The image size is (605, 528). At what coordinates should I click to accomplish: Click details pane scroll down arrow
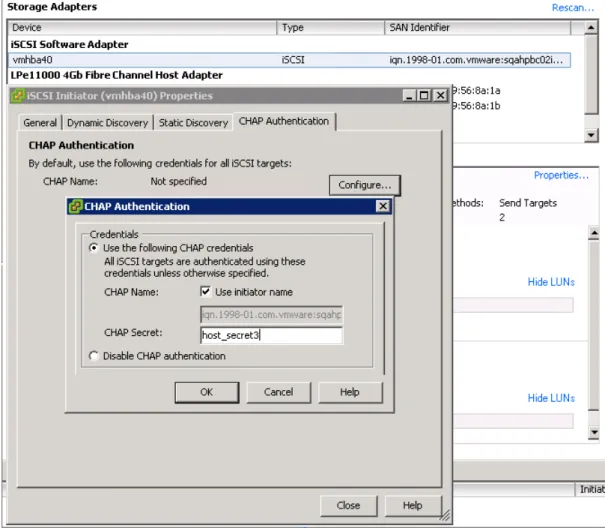594,433
